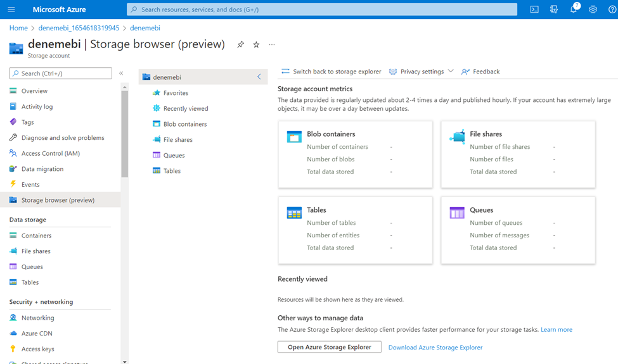Click Switch back to storage explorer
The image size is (618, 364).
pos(332,72)
